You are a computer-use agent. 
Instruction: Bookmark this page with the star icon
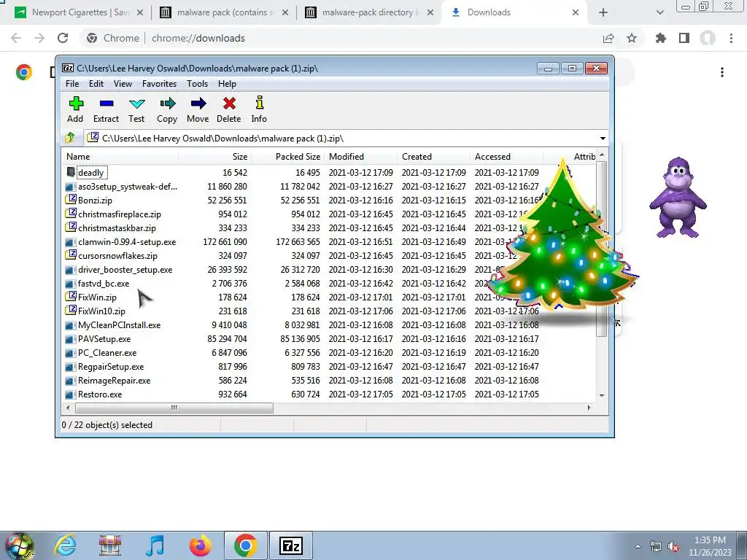[x=632, y=38]
